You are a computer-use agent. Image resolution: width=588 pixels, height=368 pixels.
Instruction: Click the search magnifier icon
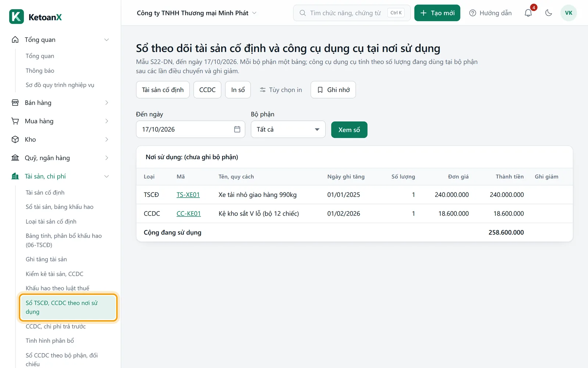coord(302,13)
